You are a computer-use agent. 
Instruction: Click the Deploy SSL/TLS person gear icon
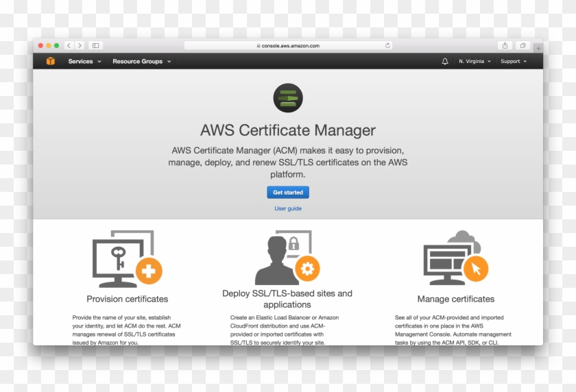point(287,257)
